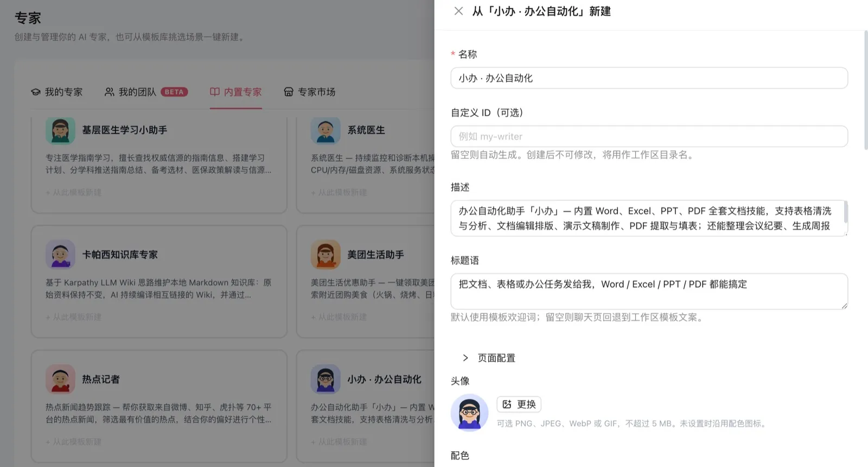The height and width of the screenshot is (467, 868).
Task: Edit the 名称 field containing 小办 · 办公自动化
Action: click(x=649, y=78)
